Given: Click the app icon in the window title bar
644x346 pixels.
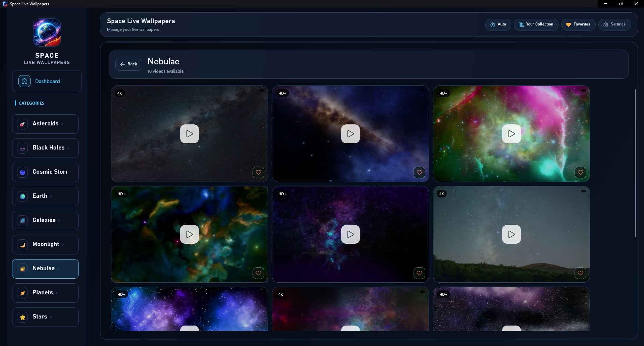Looking at the screenshot, I should (5, 4).
